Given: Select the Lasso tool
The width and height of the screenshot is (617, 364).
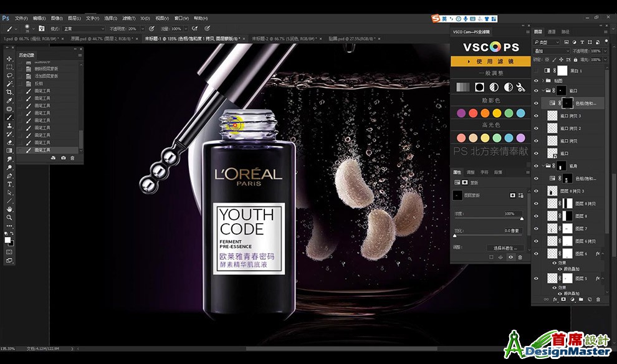Looking at the screenshot, I should tap(9, 75).
